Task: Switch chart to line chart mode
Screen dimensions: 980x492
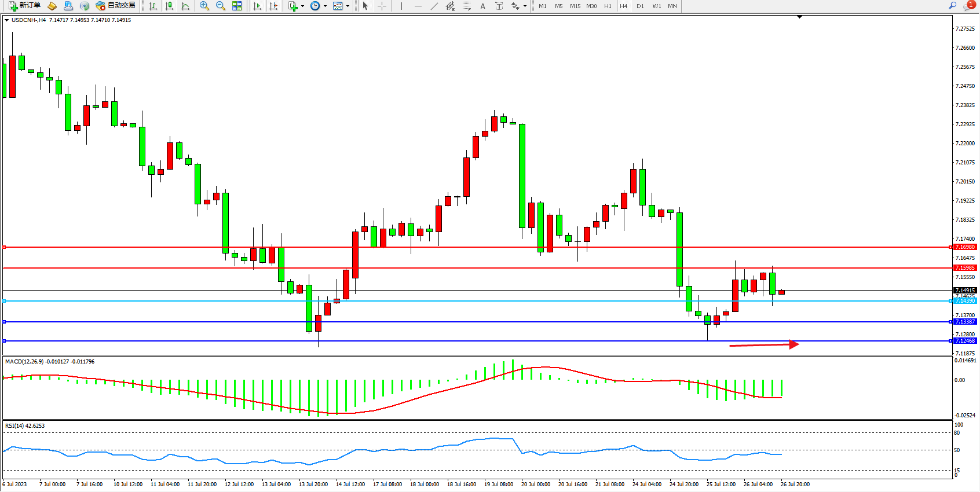Action: pos(185,6)
